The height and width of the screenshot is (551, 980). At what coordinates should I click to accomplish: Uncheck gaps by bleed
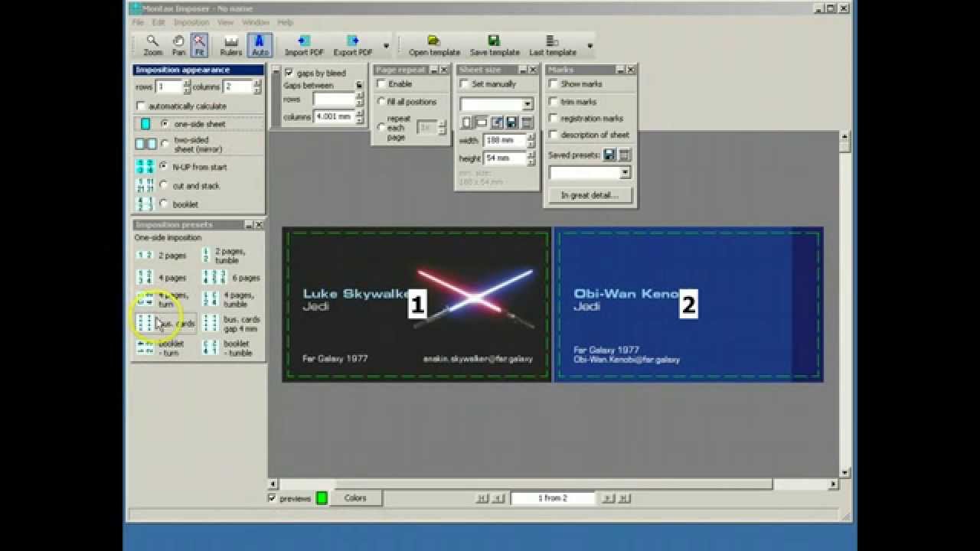pyautogui.click(x=289, y=73)
